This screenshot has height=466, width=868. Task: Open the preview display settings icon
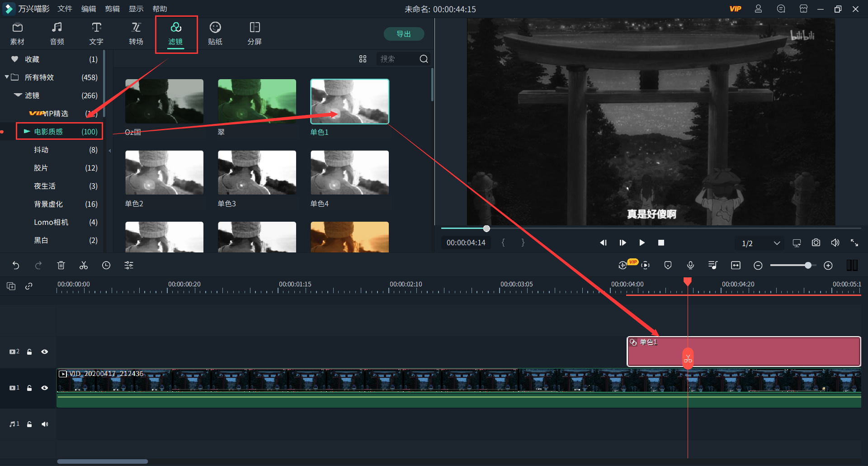tap(797, 243)
